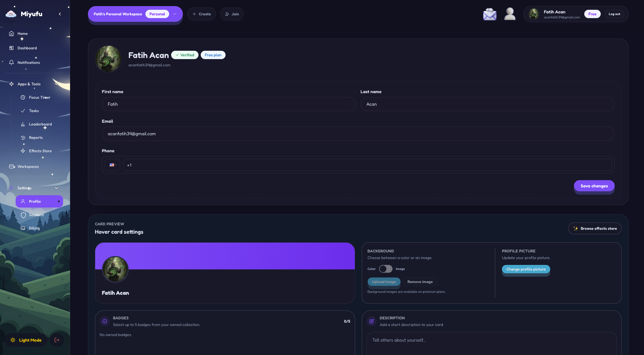Click the description edit pencil icon
This screenshot has width=644, height=355.
372,321
